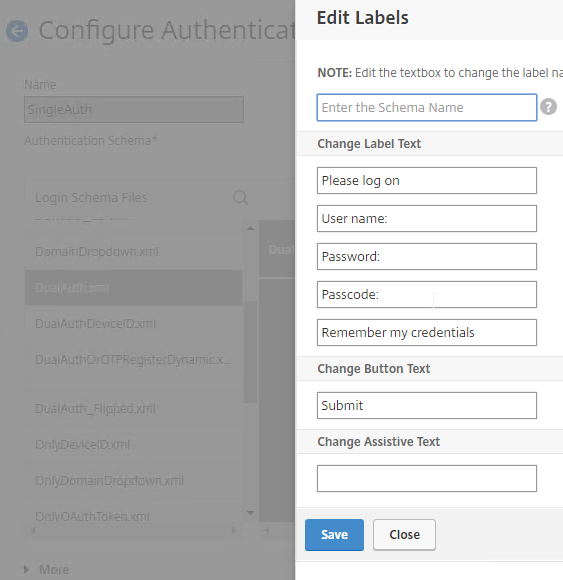
Task: Close the Edit Labels panel
Action: tap(404, 535)
